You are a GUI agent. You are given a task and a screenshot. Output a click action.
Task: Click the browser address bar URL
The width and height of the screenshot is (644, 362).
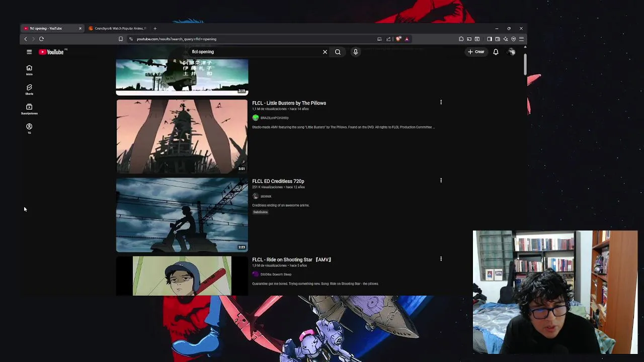[x=176, y=39]
